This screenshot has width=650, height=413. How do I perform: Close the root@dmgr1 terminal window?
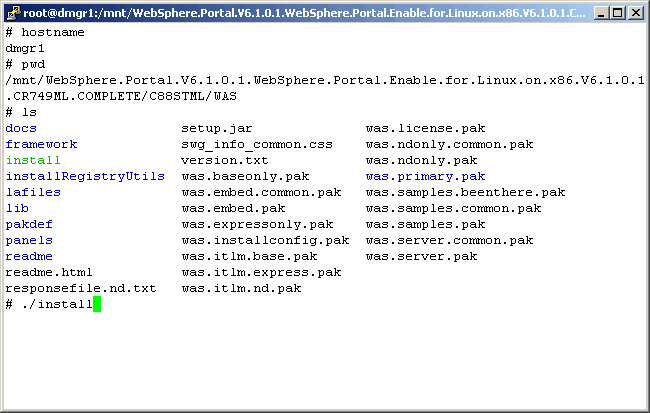(x=633, y=12)
